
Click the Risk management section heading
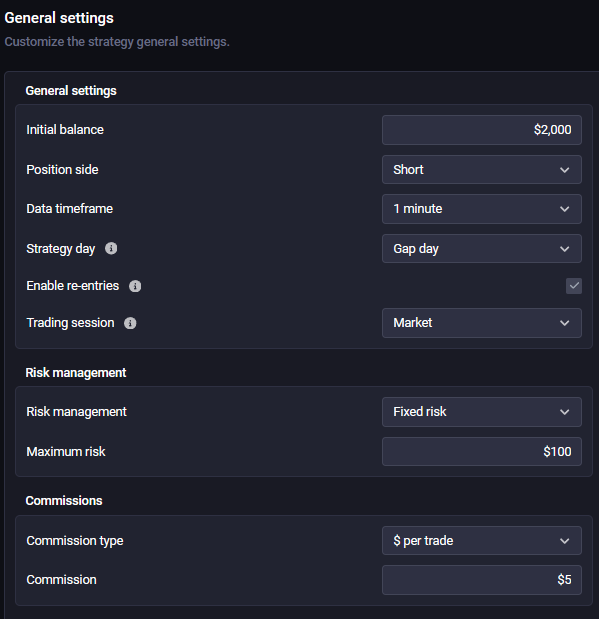tap(76, 373)
